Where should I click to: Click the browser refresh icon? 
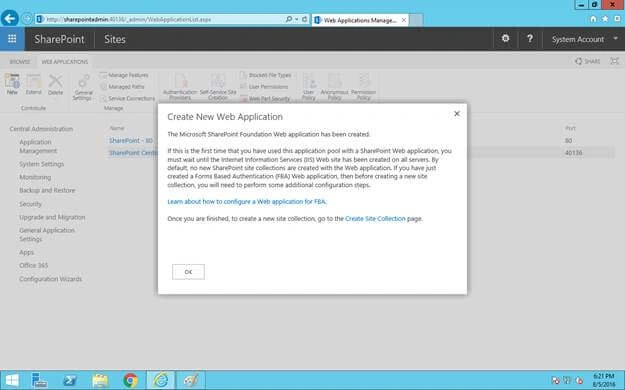pyautogui.click(x=305, y=19)
